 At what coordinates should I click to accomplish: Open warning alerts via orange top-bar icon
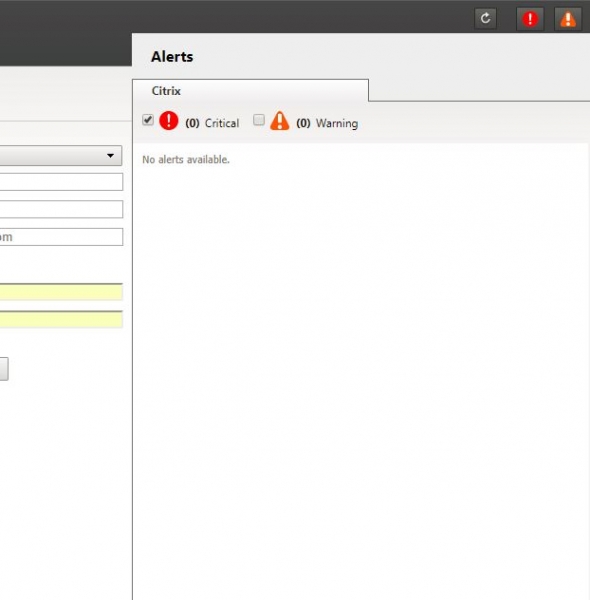(x=568, y=19)
